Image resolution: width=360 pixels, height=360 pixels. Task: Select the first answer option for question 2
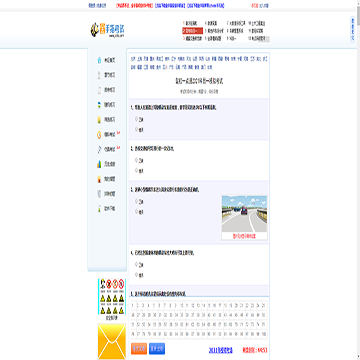[136, 160]
